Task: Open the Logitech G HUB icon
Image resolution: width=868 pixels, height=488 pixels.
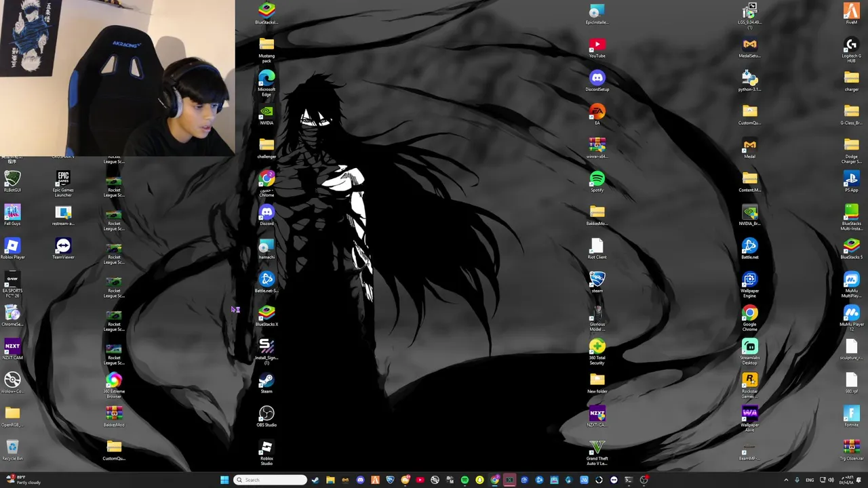Action: pos(851,49)
